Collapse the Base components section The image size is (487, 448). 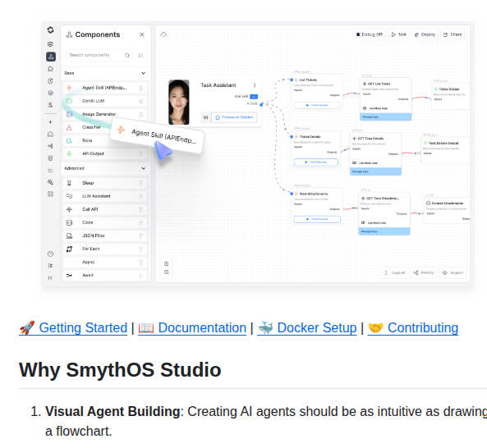pos(143,73)
